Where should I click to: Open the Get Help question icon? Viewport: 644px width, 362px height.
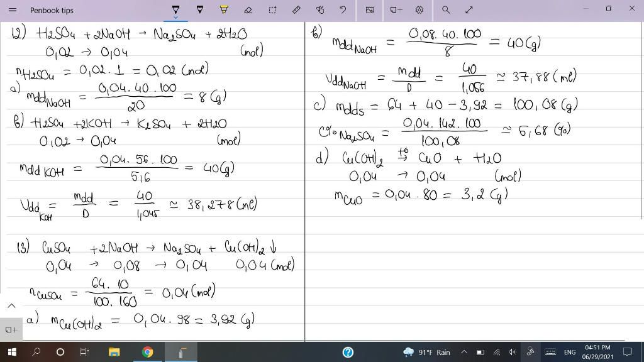coord(348,352)
